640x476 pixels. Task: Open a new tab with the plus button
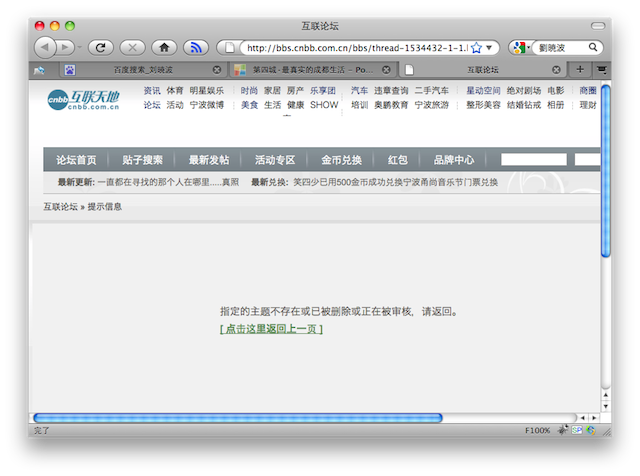coord(580,69)
